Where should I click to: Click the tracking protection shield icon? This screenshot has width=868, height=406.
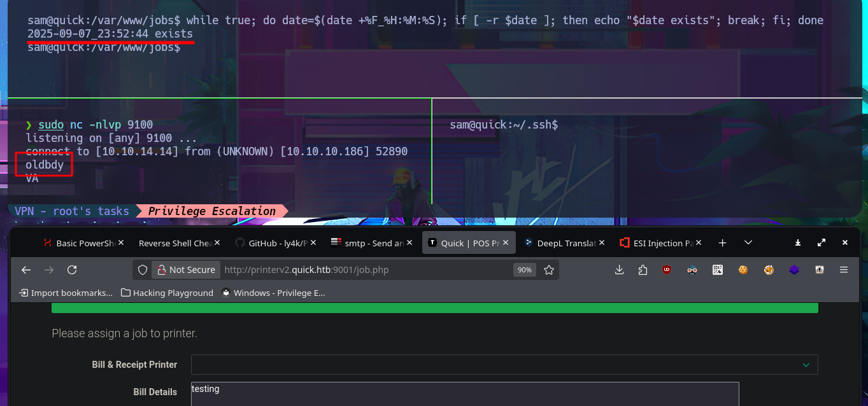pyautogui.click(x=143, y=270)
